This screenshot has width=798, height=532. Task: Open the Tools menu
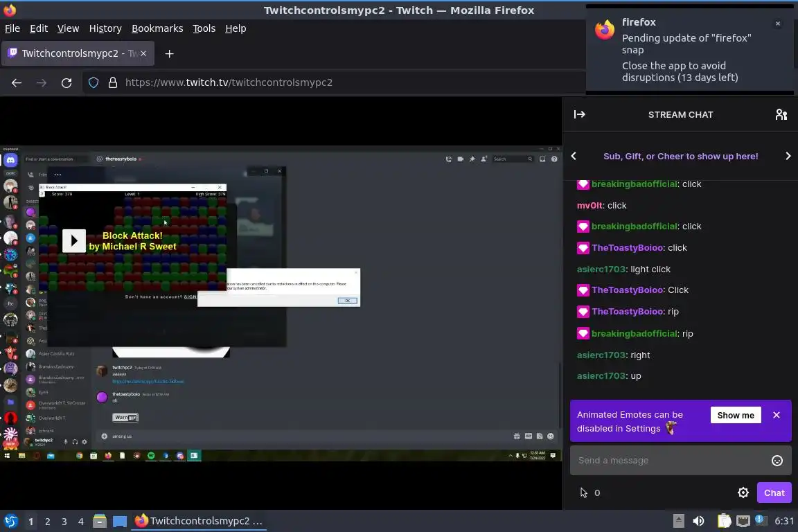[204, 28]
